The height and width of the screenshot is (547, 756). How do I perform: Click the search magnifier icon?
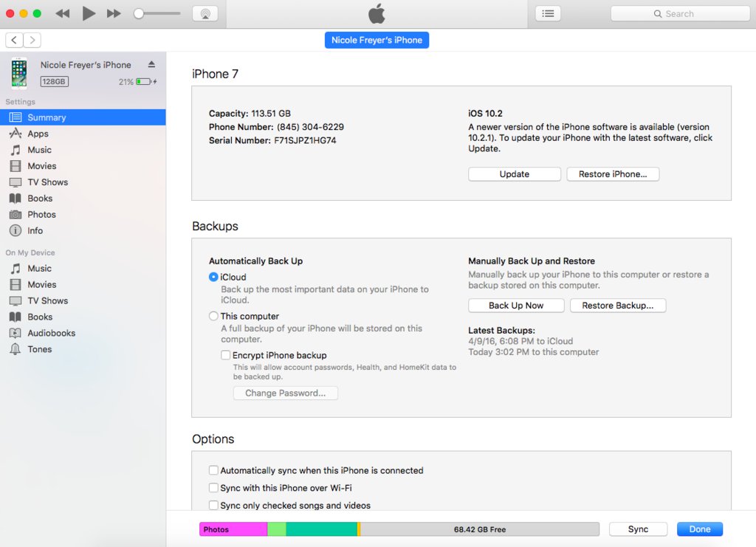point(658,13)
